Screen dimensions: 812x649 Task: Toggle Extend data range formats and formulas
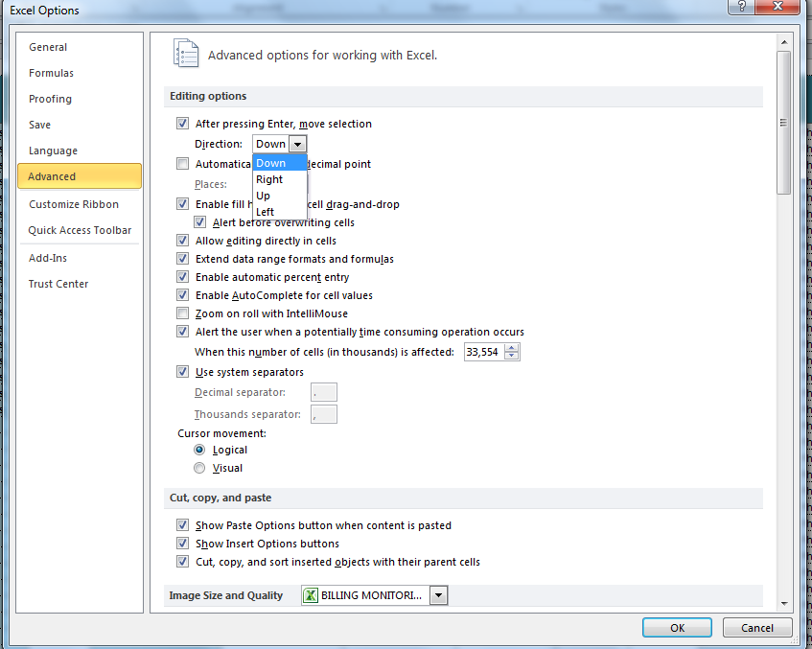click(x=182, y=259)
